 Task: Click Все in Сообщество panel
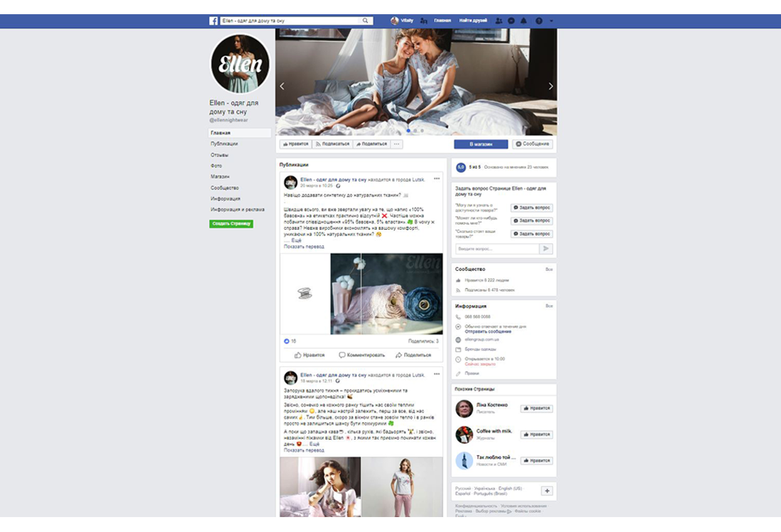[x=549, y=270]
